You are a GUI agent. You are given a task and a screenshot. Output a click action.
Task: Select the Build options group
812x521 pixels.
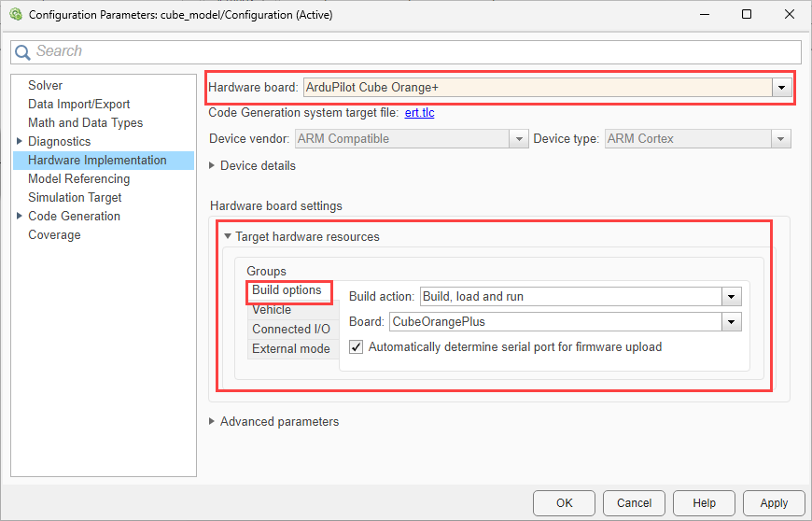tap(287, 290)
